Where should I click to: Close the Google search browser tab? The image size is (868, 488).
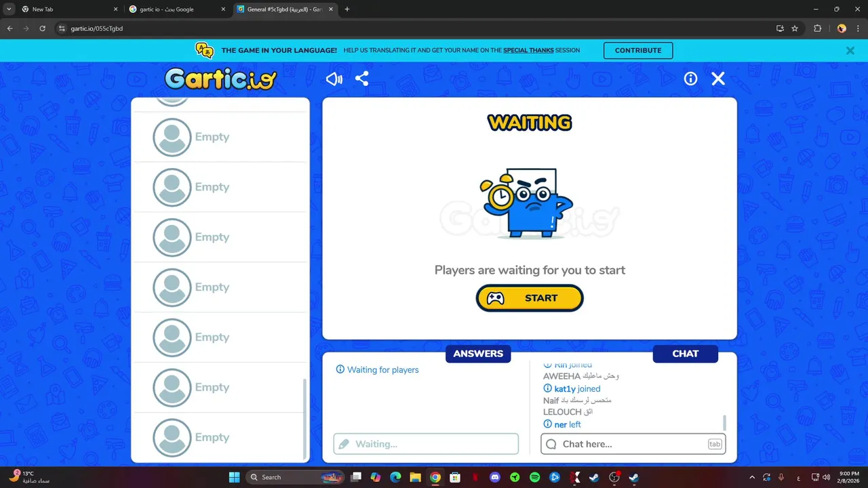pyautogui.click(x=223, y=9)
